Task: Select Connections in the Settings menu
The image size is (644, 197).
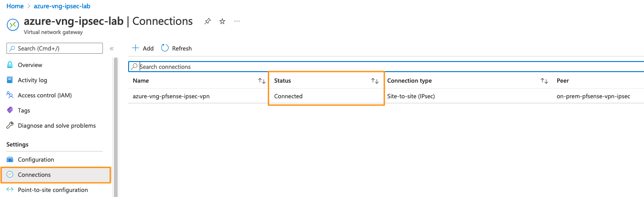Action: (x=56, y=175)
